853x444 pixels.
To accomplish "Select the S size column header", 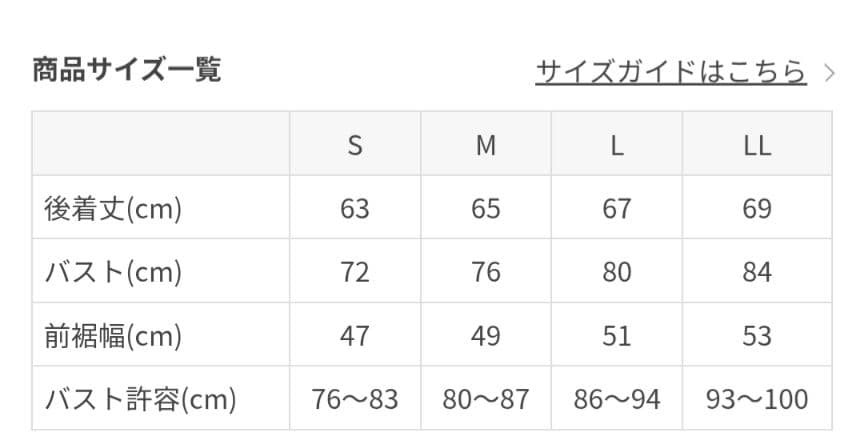I will click(x=355, y=145).
